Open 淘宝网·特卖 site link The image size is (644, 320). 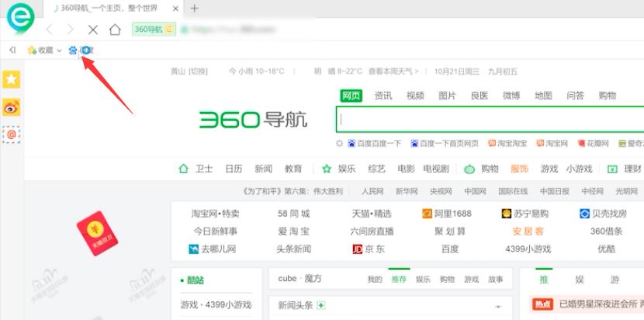pyautogui.click(x=215, y=214)
